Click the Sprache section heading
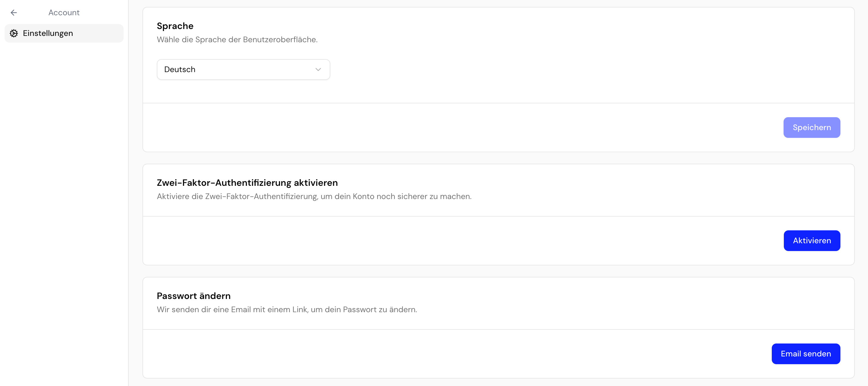 pos(175,26)
